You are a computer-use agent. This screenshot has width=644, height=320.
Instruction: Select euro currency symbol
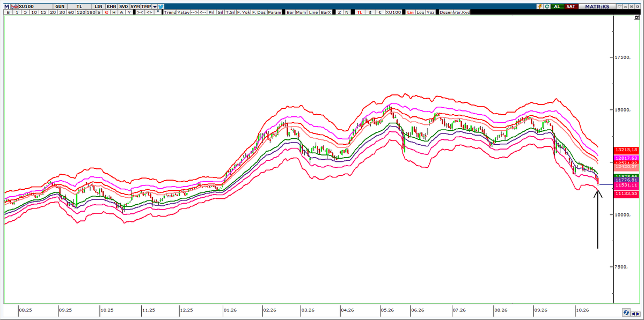[x=380, y=12]
